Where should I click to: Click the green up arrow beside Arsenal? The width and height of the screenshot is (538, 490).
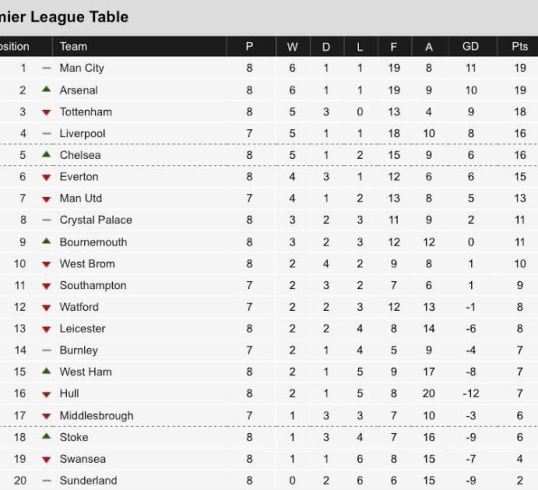tap(46, 90)
